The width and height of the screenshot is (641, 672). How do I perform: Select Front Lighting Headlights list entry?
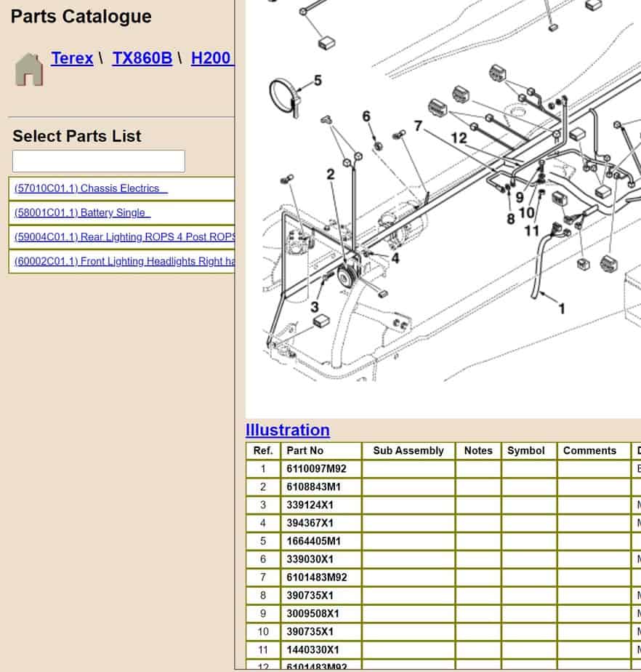point(125,261)
